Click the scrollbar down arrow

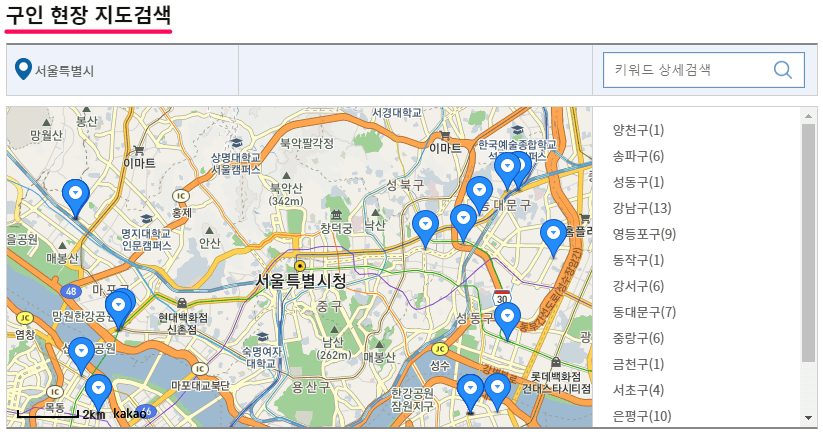click(x=809, y=418)
